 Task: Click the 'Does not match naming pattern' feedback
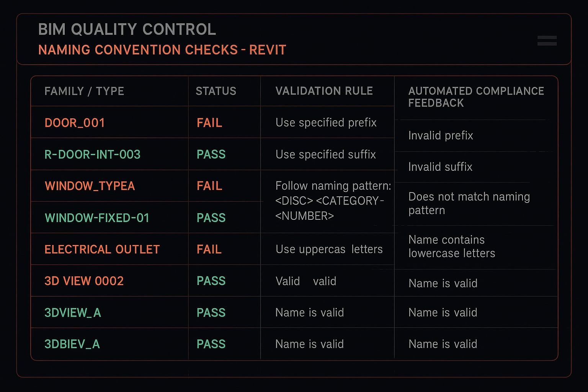click(469, 203)
